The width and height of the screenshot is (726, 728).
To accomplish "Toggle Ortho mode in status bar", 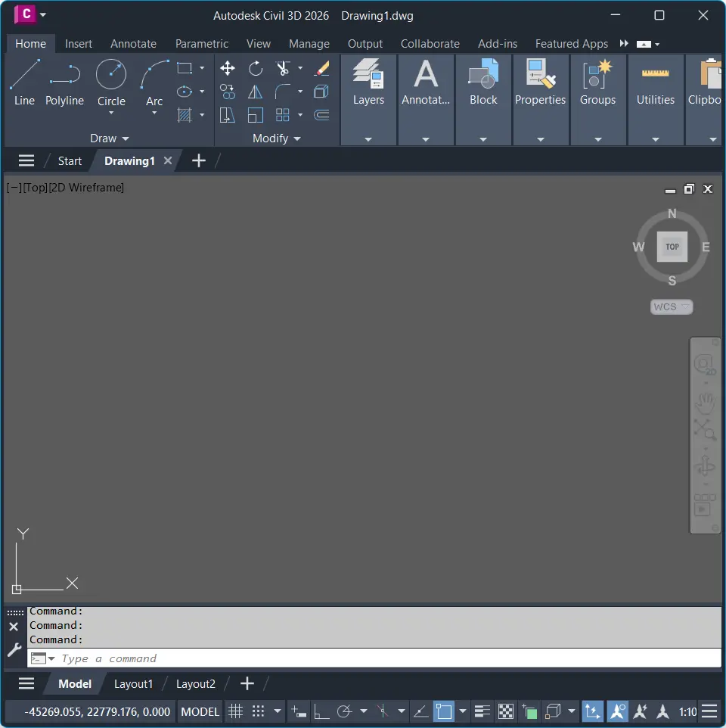I will [x=321, y=711].
